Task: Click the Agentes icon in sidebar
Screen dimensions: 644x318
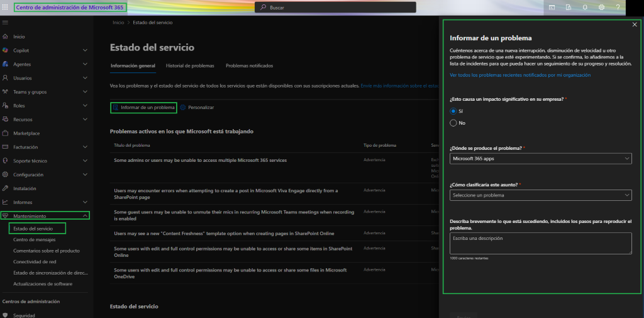Action: [5, 64]
